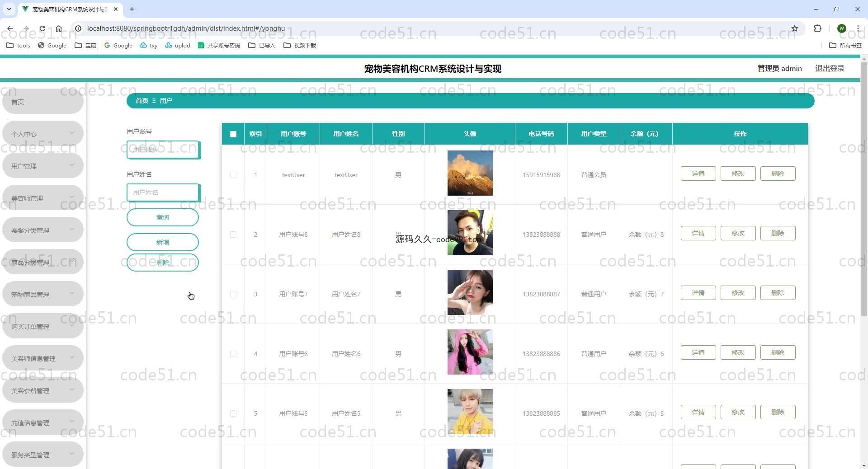Open the Chrome three-dot menu
The width and height of the screenshot is (868, 469).
coord(858,28)
